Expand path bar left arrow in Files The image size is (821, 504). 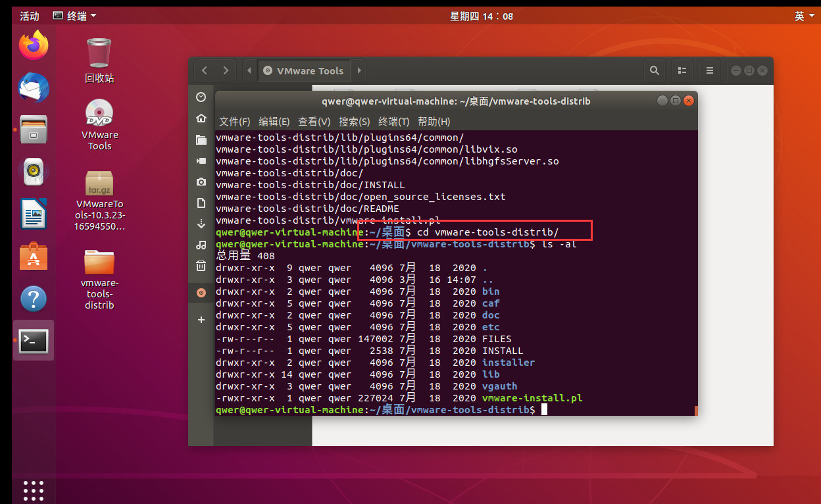coord(249,70)
